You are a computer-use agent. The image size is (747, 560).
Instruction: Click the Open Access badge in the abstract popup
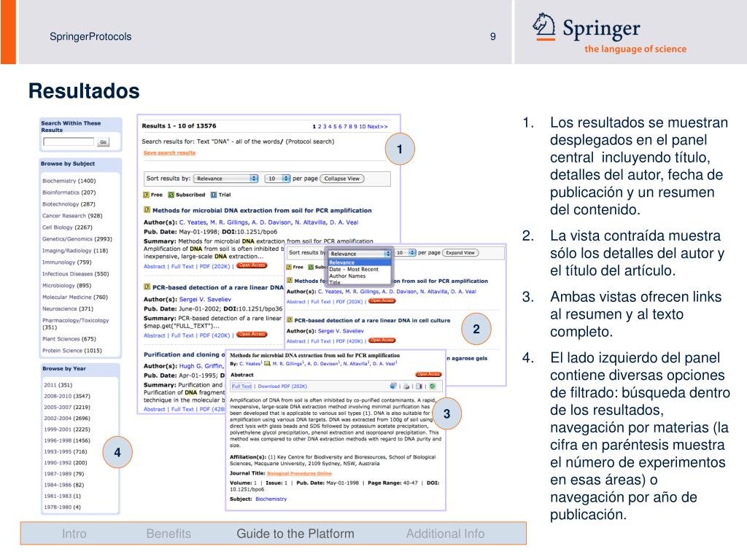(x=428, y=375)
